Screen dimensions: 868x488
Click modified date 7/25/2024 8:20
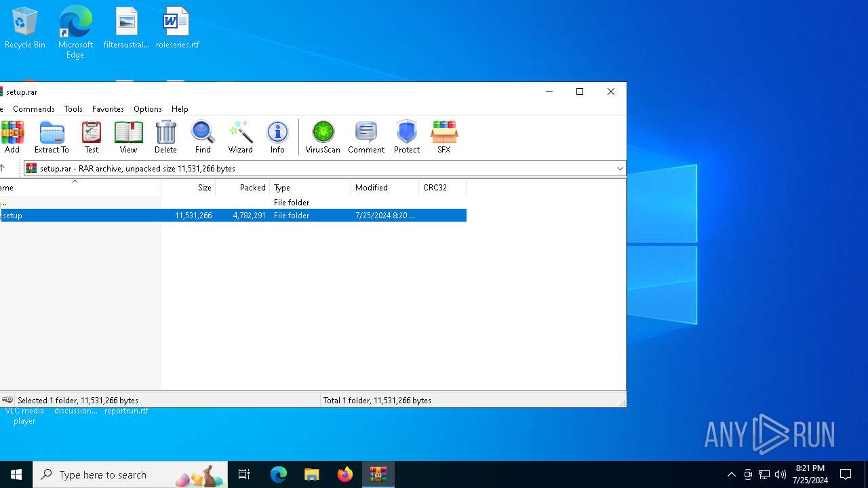(x=385, y=216)
